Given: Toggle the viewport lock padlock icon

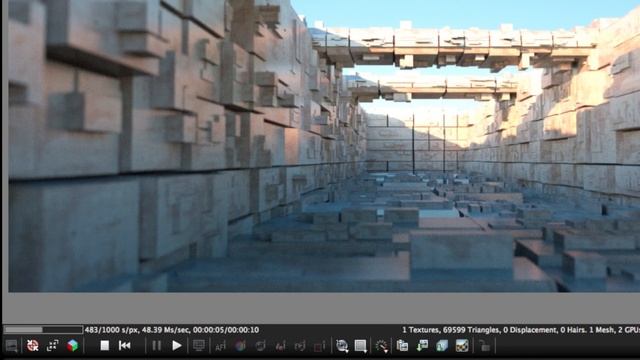Looking at the screenshot, I should [484, 346].
